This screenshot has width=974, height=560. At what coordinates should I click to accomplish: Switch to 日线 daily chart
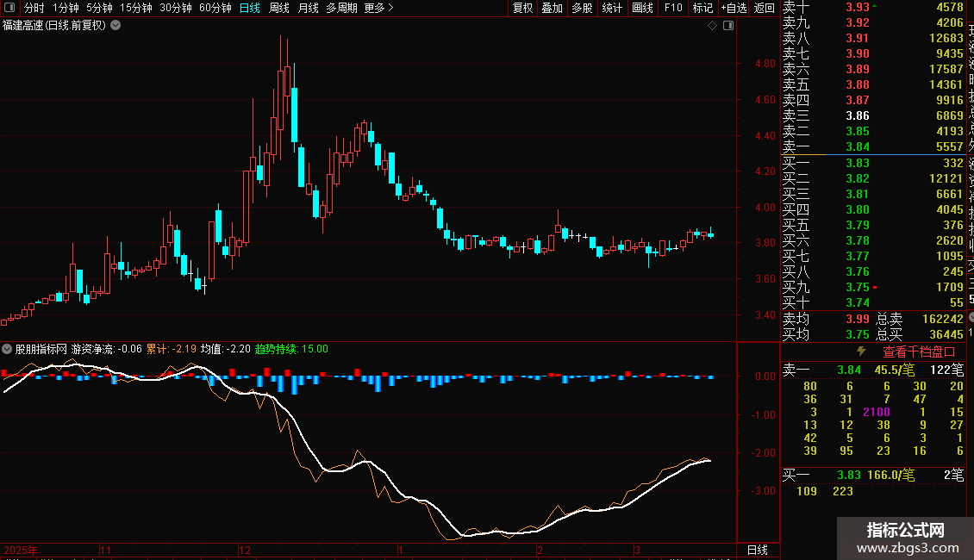[x=250, y=8]
